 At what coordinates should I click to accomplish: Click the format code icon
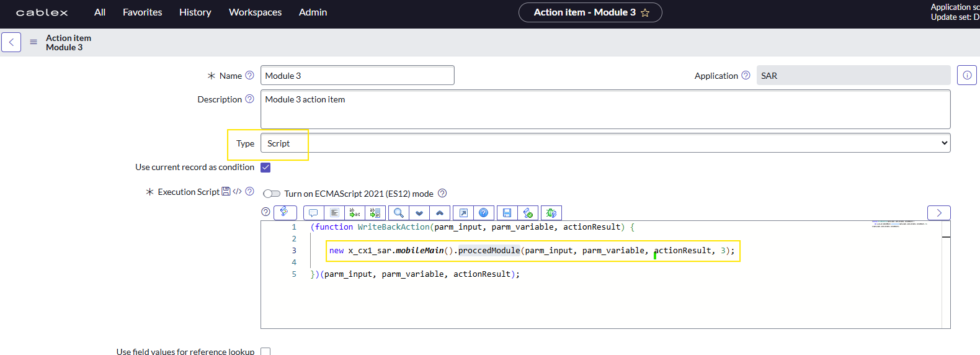[334, 213]
